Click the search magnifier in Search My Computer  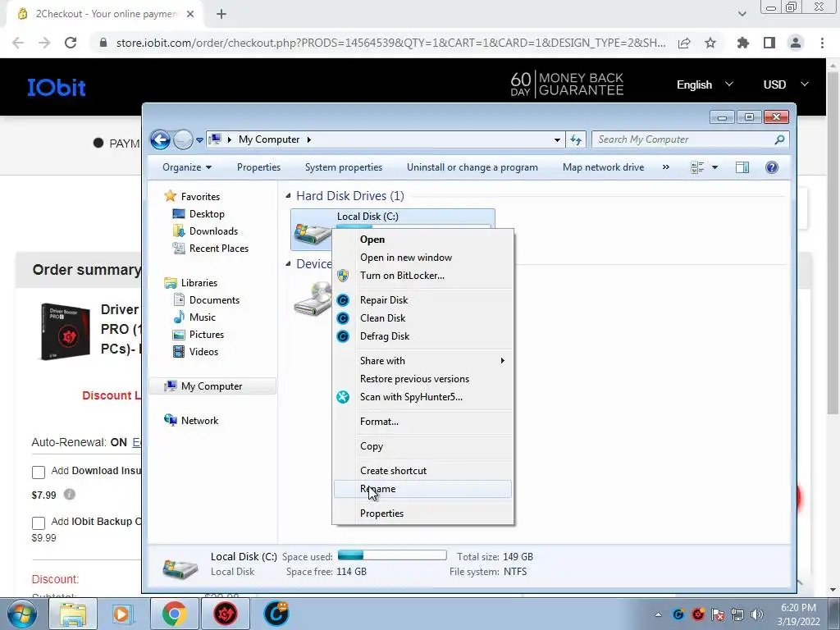779,139
